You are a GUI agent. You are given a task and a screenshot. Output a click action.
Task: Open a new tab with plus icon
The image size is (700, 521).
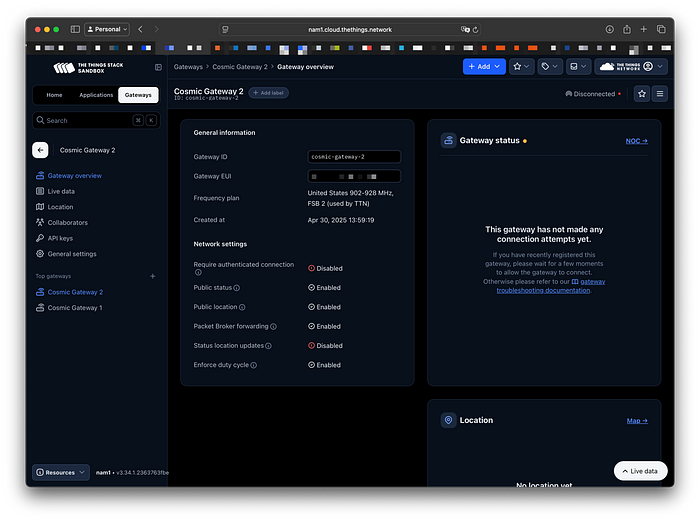point(643,29)
